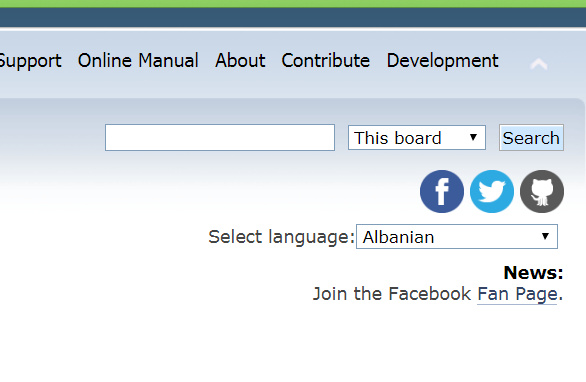The width and height of the screenshot is (586, 382).
Task: Click the Search button
Action: pyautogui.click(x=531, y=138)
